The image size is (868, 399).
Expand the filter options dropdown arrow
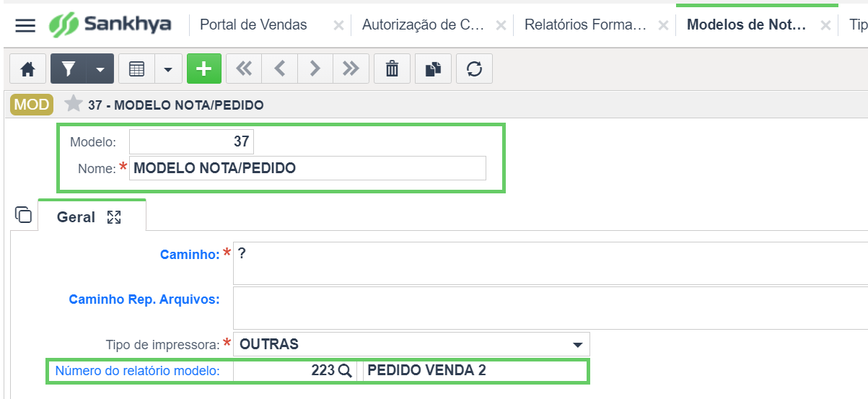100,69
